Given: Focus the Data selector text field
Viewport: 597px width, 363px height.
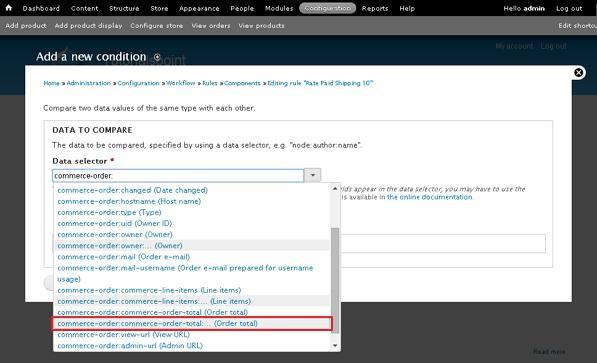Looking at the screenshot, I should coord(178,176).
